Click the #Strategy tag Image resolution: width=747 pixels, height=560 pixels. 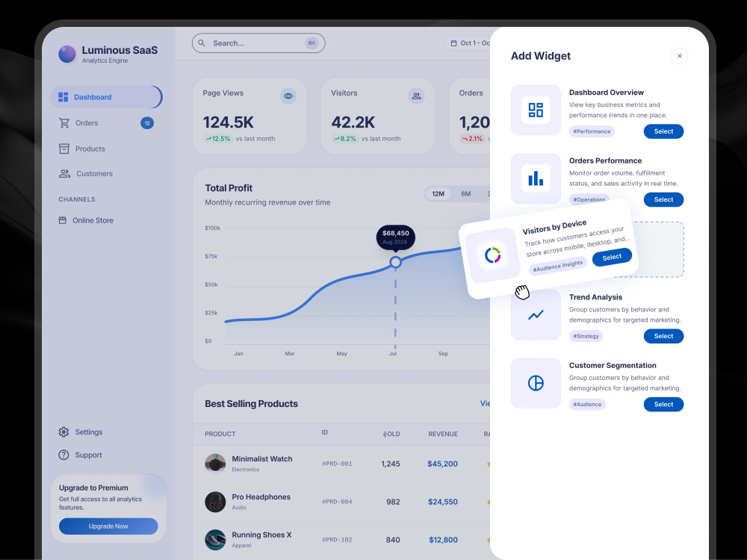click(586, 336)
